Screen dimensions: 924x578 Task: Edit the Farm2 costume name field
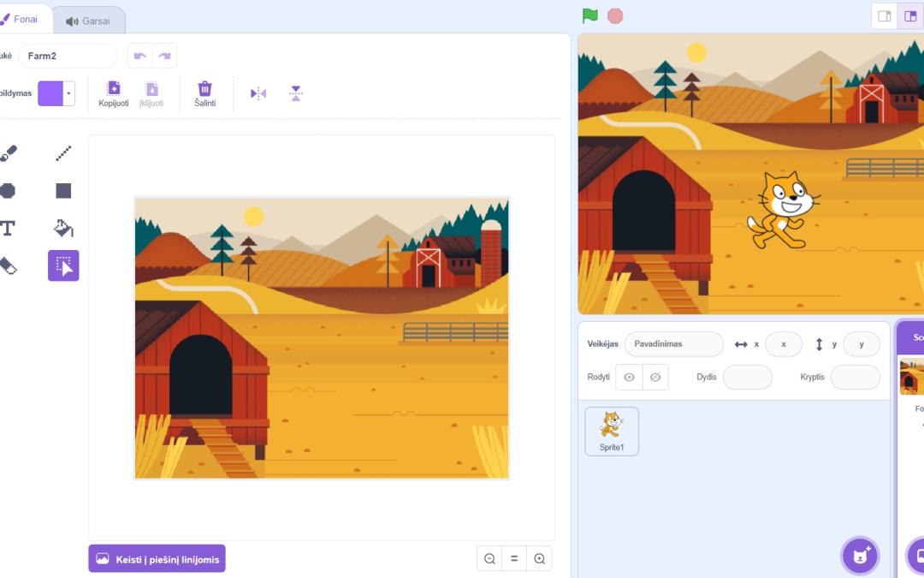pos(68,56)
